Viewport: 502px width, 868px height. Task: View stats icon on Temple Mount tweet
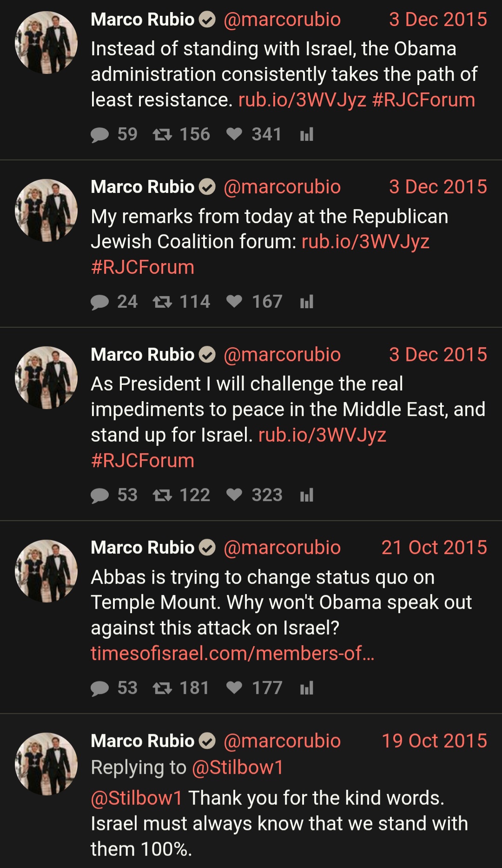[x=307, y=688]
